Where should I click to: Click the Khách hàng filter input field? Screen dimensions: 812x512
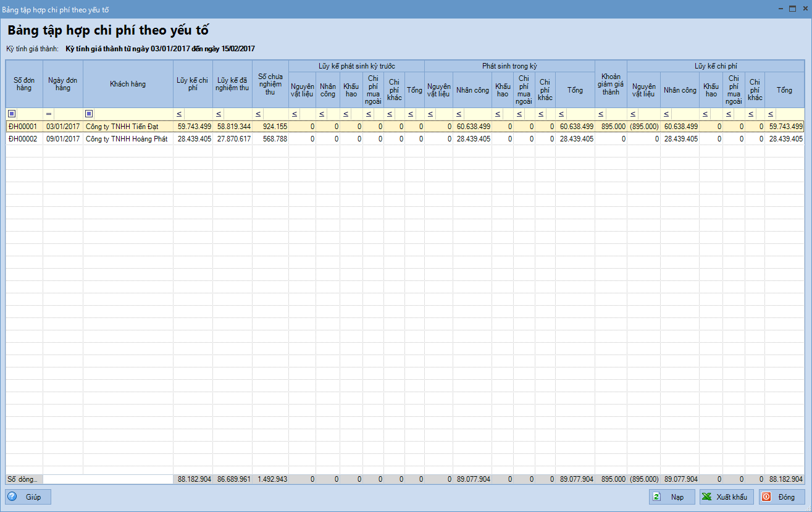point(133,114)
